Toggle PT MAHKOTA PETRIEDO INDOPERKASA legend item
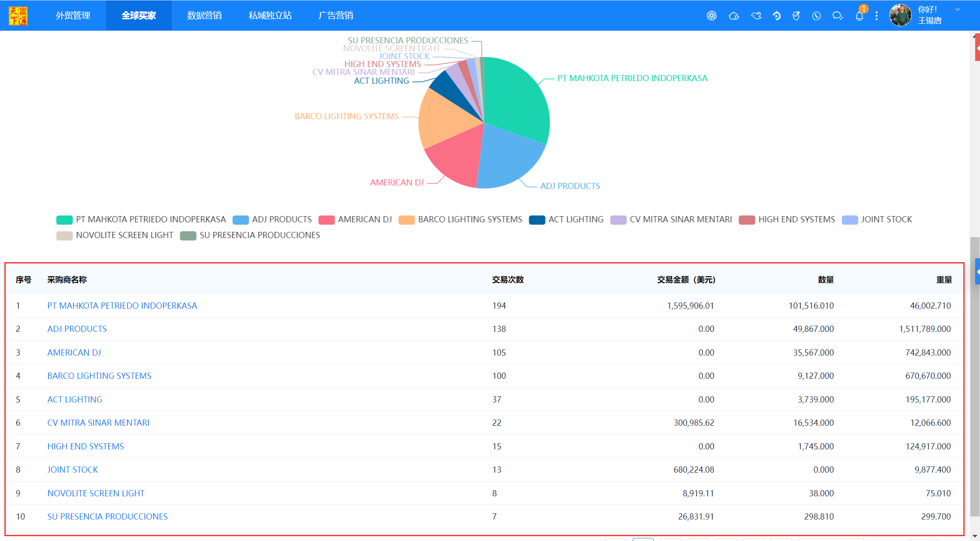Image resolution: width=980 pixels, height=541 pixels. (x=141, y=220)
